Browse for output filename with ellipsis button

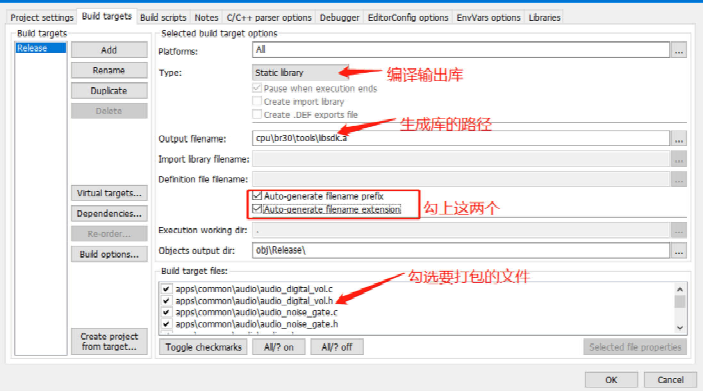click(x=679, y=139)
